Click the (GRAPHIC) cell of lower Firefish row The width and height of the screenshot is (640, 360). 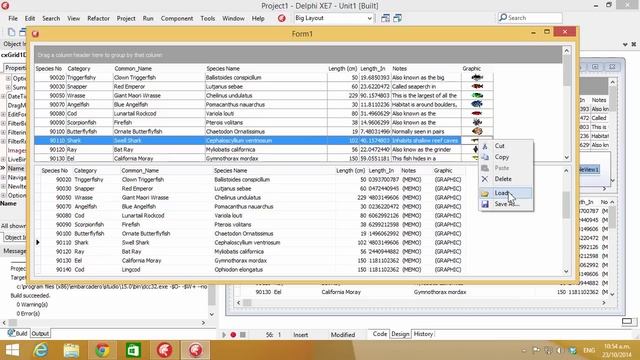coord(448,225)
